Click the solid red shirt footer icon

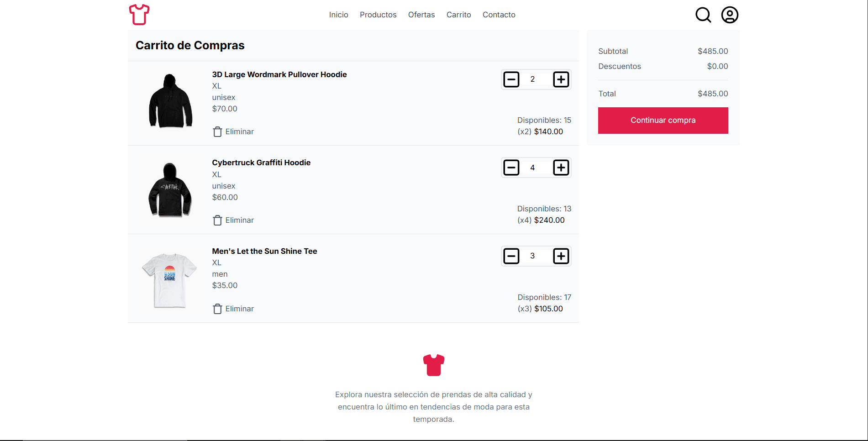tap(433, 365)
